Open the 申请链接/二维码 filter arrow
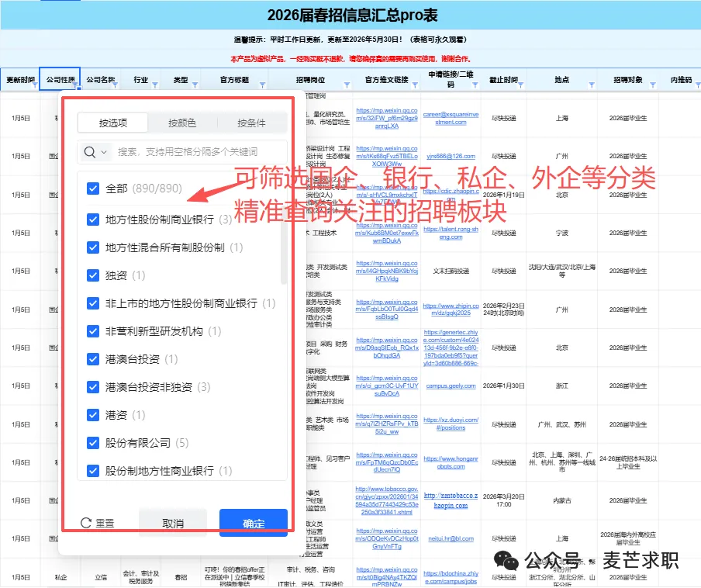The width and height of the screenshot is (701, 588). tap(475, 85)
